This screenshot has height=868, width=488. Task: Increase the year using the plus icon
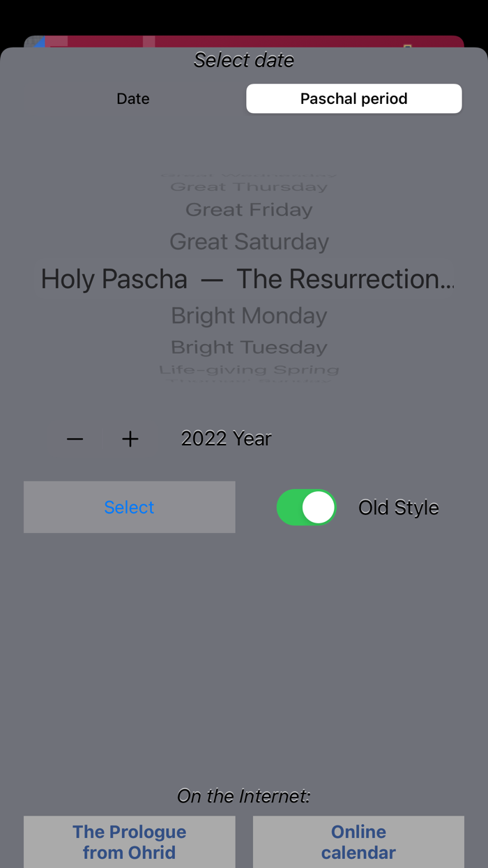click(130, 438)
